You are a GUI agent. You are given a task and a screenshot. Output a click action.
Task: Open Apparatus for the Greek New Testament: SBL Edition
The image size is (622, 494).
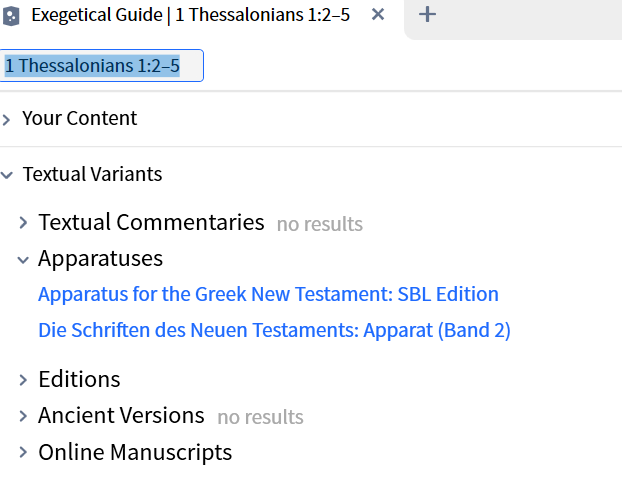(x=268, y=294)
